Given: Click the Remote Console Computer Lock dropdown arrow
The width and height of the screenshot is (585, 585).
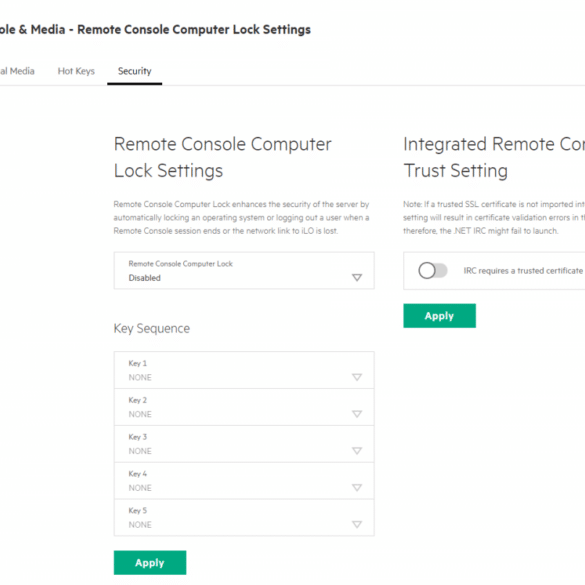Looking at the screenshot, I should [357, 278].
